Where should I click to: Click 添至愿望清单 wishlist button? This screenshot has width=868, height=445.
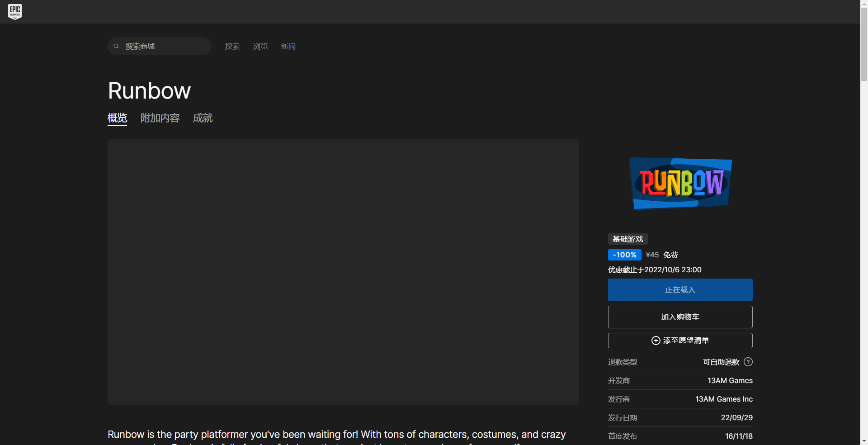[680, 341]
